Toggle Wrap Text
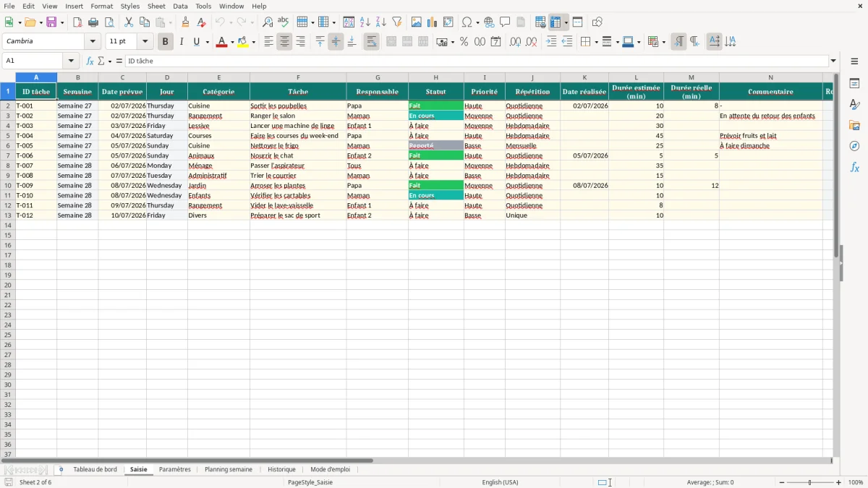Screen dimensions: 868x488 coord(371,42)
